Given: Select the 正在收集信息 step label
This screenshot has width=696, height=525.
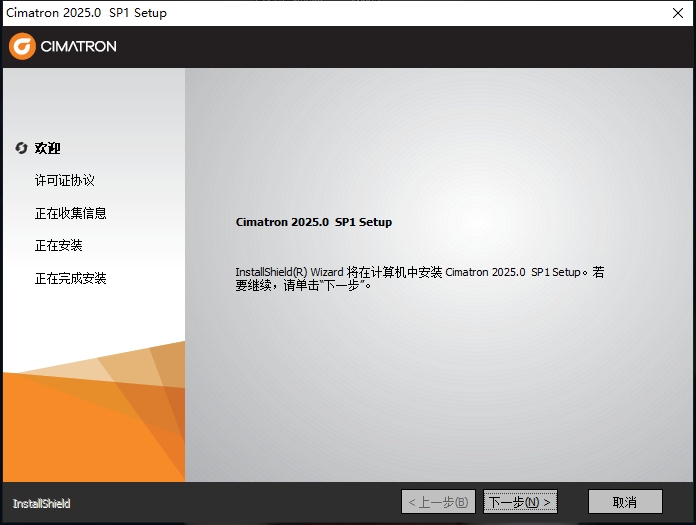Looking at the screenshot, I should coord(71,213).
